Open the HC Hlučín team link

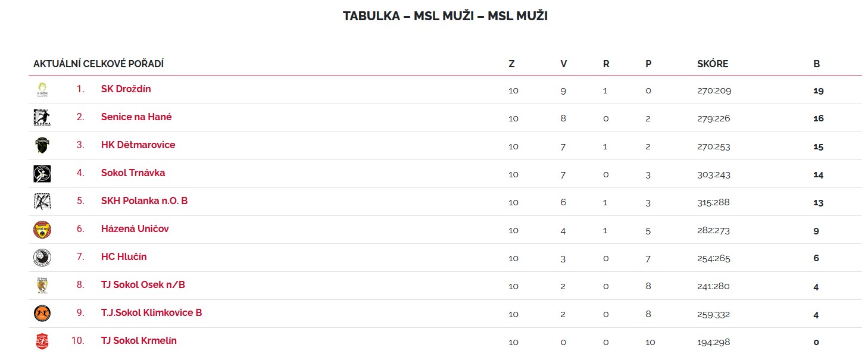[124, 257]
